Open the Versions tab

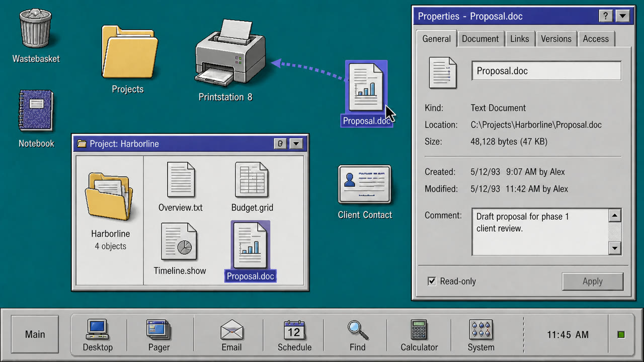(556, 39)
